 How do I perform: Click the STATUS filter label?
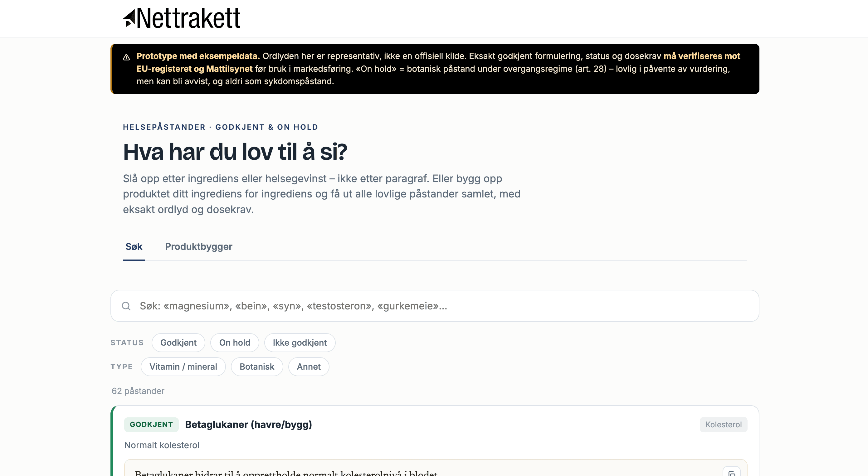pos(127,342)
